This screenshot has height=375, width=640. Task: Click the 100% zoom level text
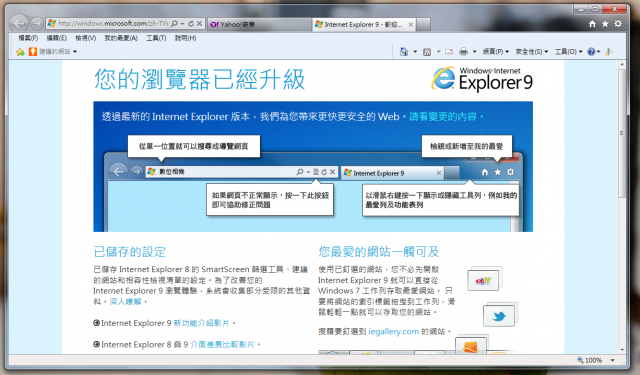pyautogui.click(x=593, y=360)
